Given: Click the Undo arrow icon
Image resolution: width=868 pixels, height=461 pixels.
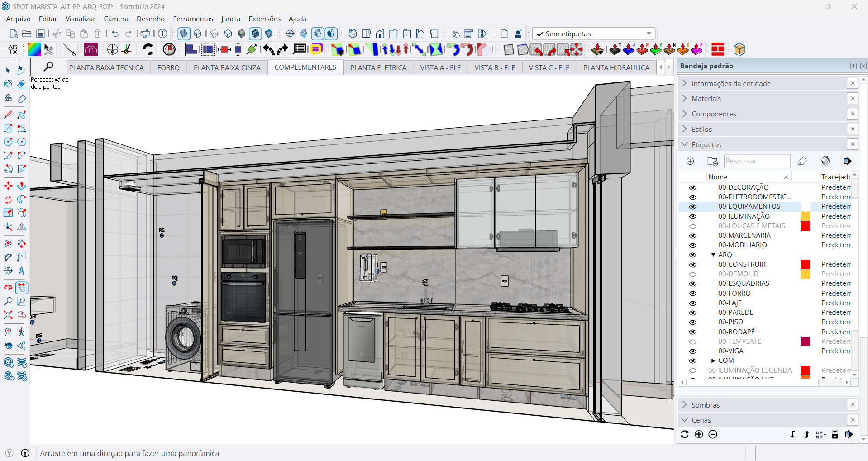Looking at the screenshot, I should 115,34.
